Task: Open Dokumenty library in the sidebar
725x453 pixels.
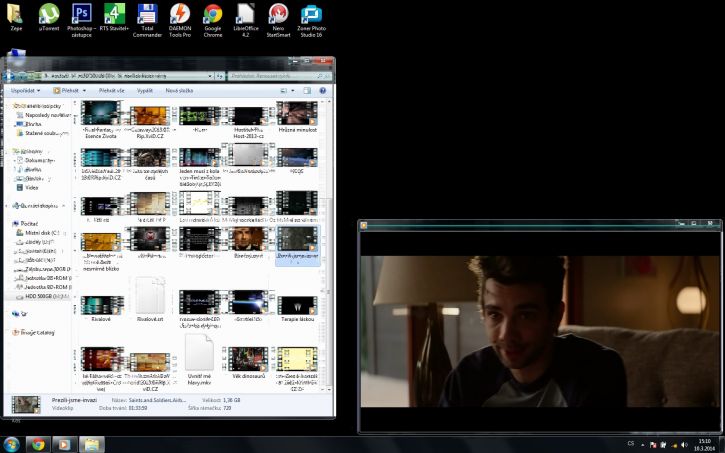Action: tap(36, 160)
